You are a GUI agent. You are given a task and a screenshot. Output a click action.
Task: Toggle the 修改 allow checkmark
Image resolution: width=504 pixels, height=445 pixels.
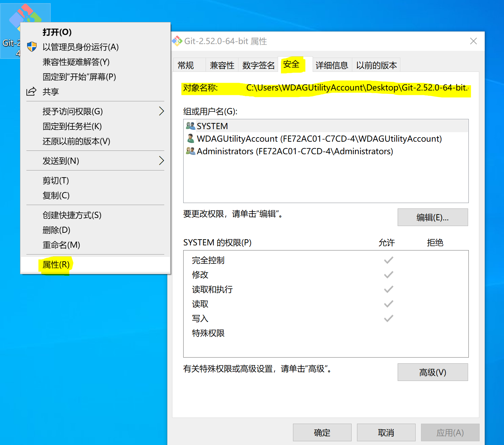388,275
